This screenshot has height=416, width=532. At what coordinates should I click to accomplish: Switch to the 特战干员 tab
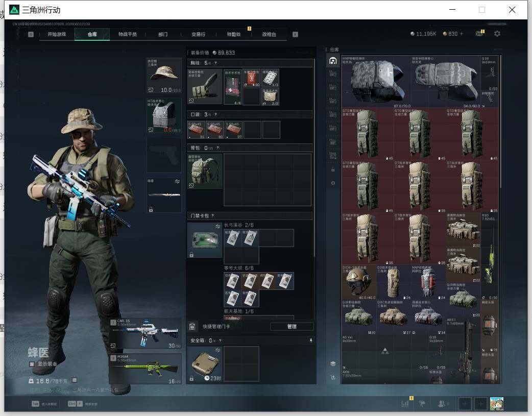(x=128, y=34)
